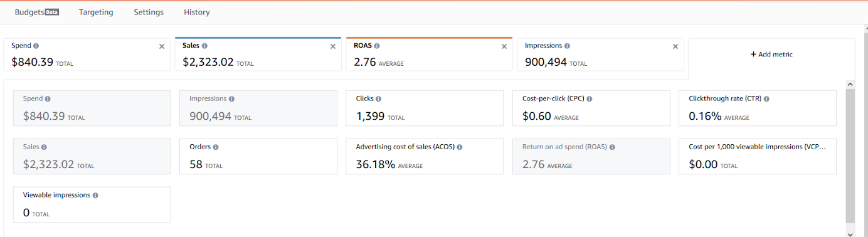Image resolution: width=868 pixels, height=237 pixels.
Task: Click info icon next to Advertising cost of sales
Action: click(x=460, y=147)
